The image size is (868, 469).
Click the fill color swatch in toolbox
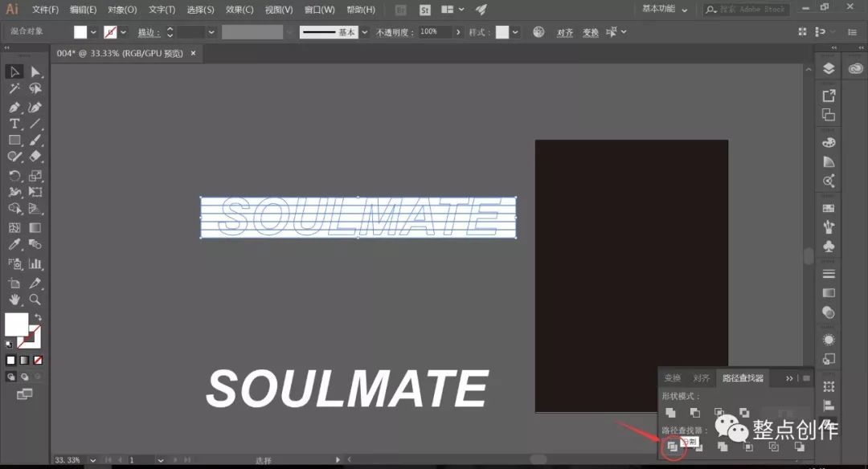point(16,324)
